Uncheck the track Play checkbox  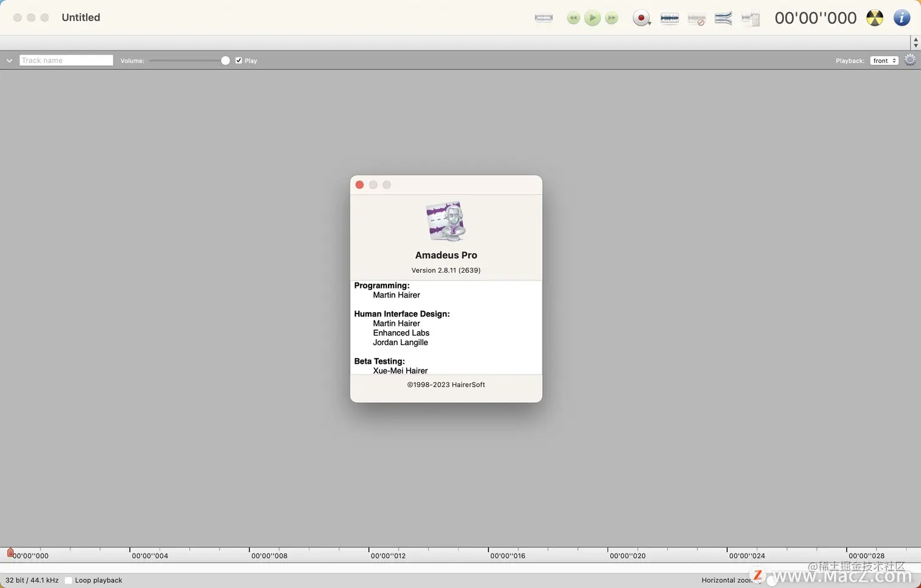tap(239, 60)
